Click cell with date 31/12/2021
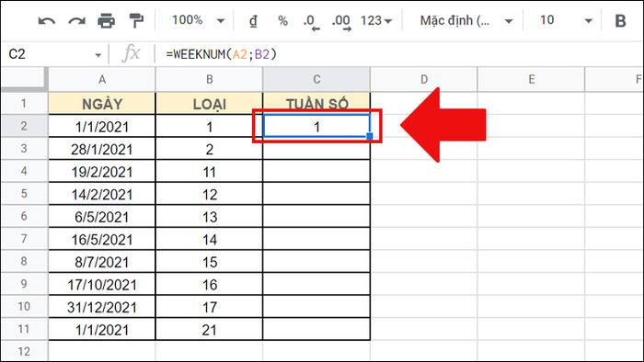 tap(102, 307)
